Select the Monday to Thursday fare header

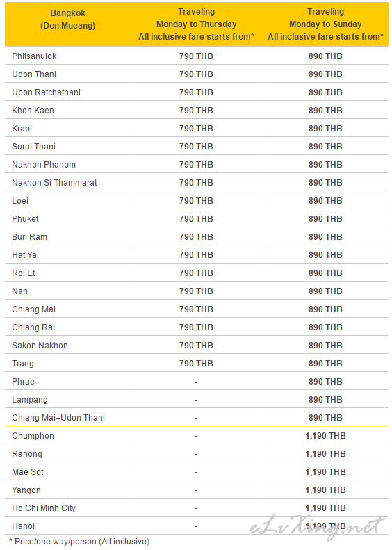197,24
